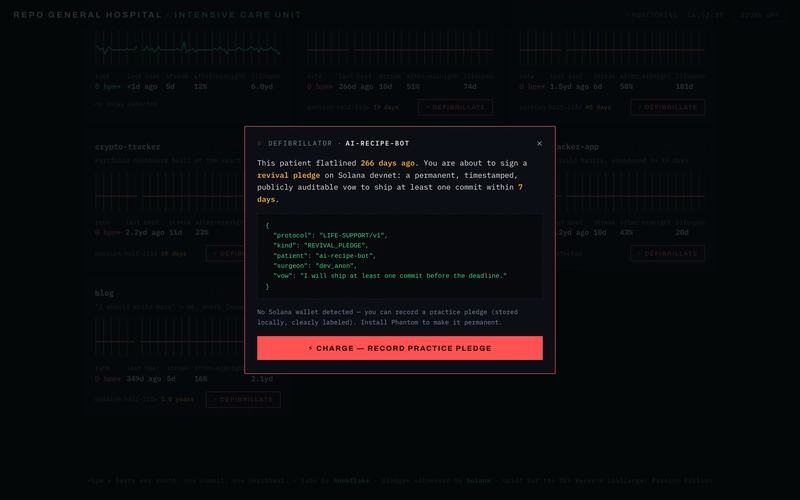Open the Solana link in the footer
The image size is (800, 500).
pyautogui.click(x=478, y=481)
